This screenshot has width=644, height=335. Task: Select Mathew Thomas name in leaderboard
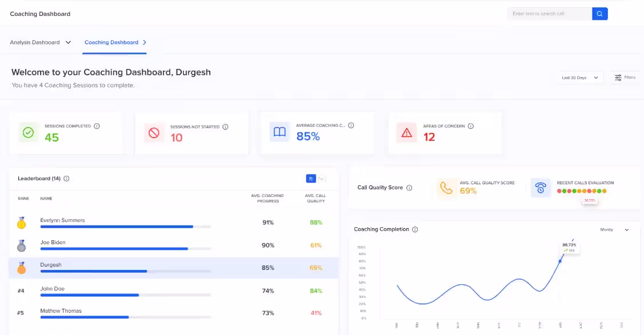[x=61, y=311]
